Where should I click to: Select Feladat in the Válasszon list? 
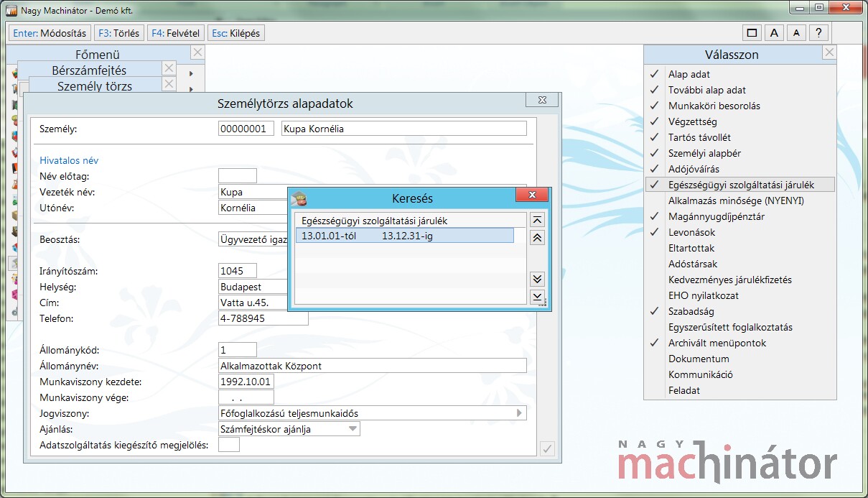point(740,390)
